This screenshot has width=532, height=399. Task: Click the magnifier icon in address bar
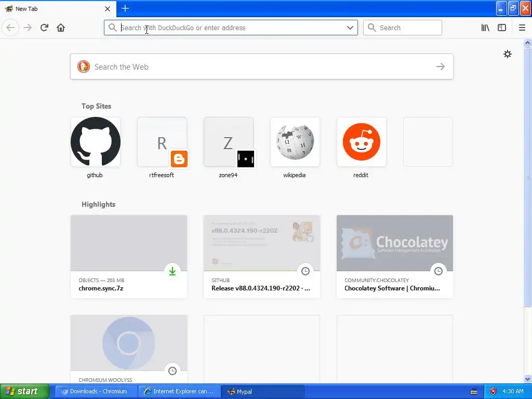(112, 28)
